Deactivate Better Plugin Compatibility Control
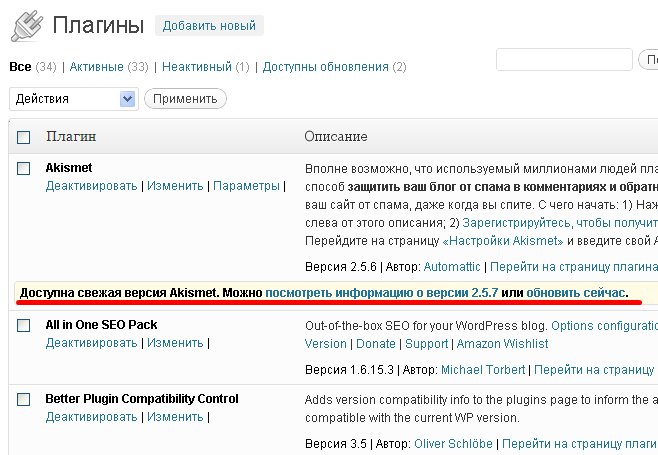This screenshot has height=455, width=658. coord(91,417)
